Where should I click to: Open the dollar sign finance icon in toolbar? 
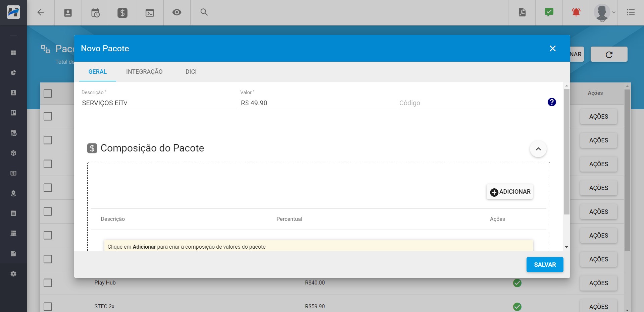coord(122,13)
